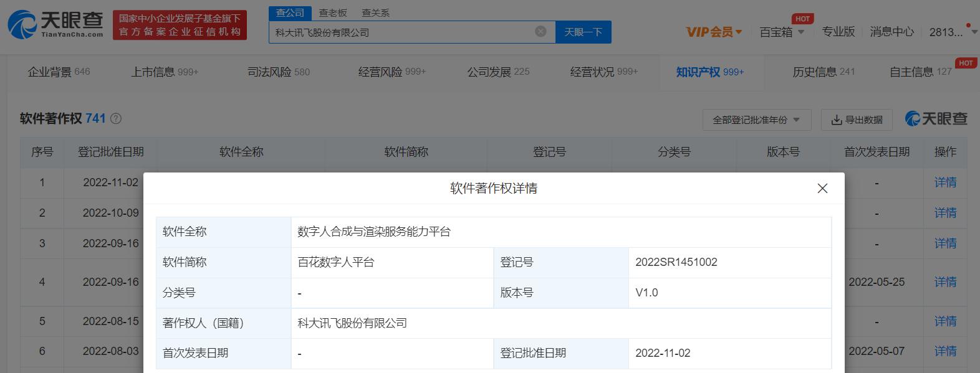
Task: Switch to the 查公司 search tab
Action: click(290, 12)
